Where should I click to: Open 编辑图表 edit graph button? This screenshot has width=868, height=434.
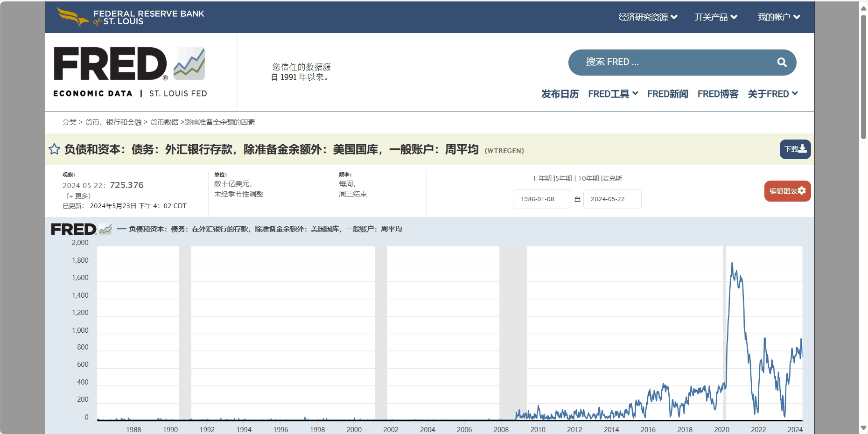coord(787,191)
